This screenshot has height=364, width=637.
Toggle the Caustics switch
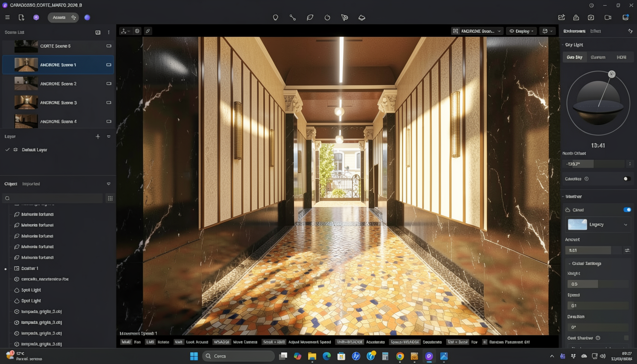click(x=626, y=179)
